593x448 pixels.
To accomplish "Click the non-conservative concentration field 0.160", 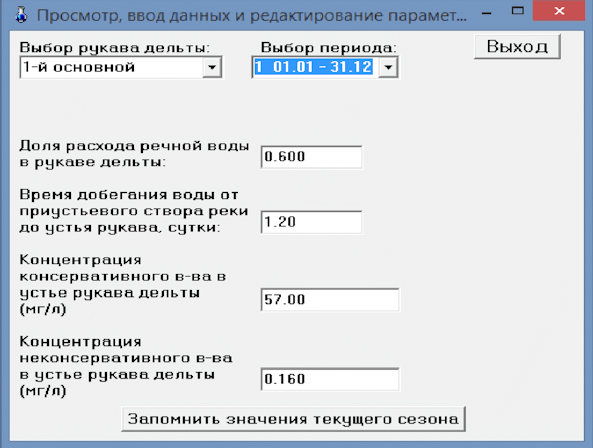I will (x=330, y=379).
